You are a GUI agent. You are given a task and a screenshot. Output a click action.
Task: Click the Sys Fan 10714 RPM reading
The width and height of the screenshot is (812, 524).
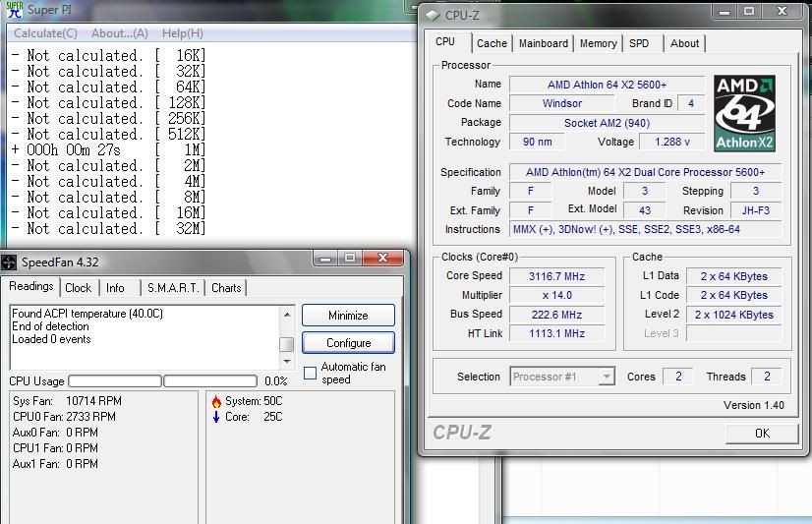click(67, 401)
